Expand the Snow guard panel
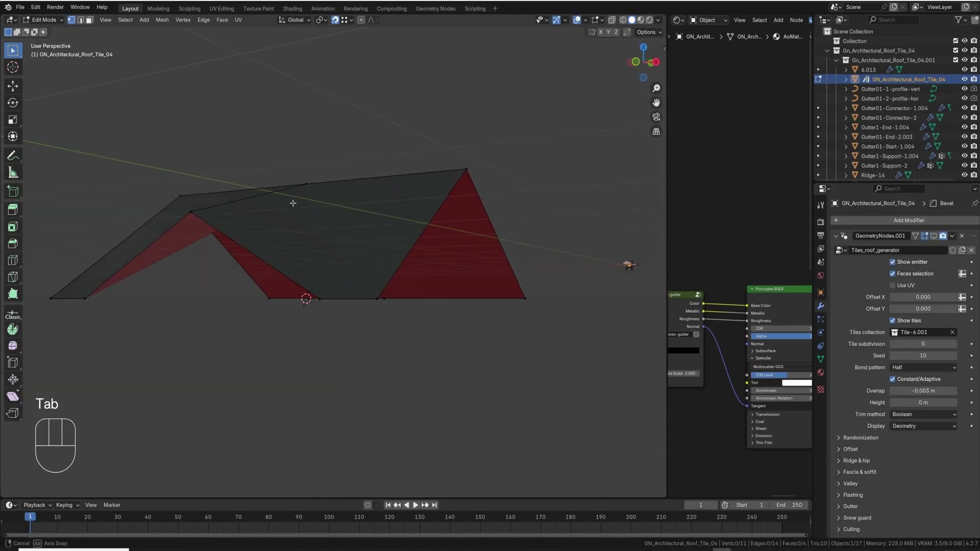 [856, 518]
